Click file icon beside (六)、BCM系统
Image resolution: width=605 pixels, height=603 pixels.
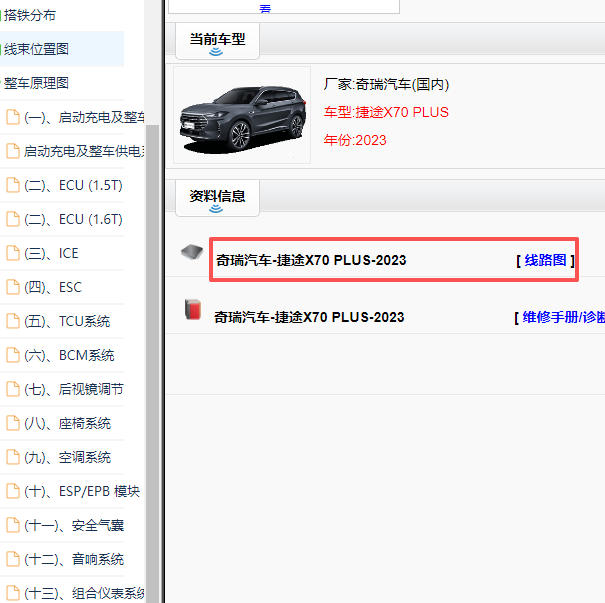tap(13, 355)
